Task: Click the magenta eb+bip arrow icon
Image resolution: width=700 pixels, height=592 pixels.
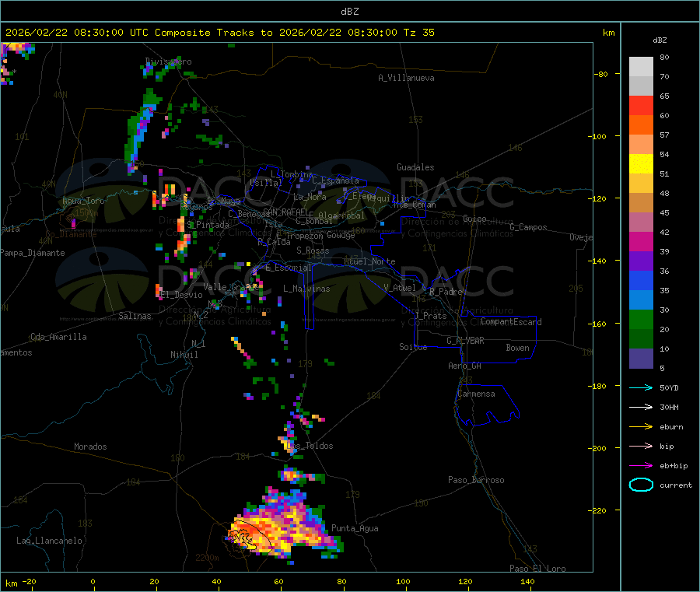Action: pos(641,465)
